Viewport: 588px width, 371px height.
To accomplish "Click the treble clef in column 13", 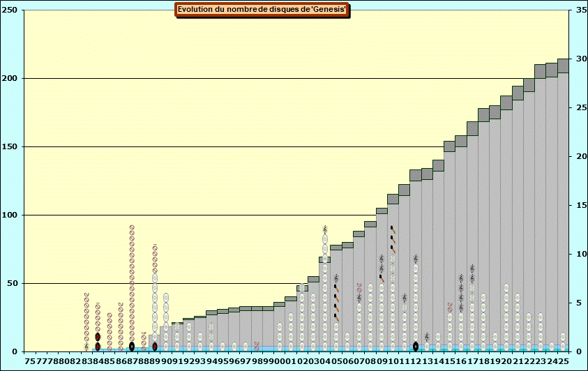I will (x=427, y=337).
